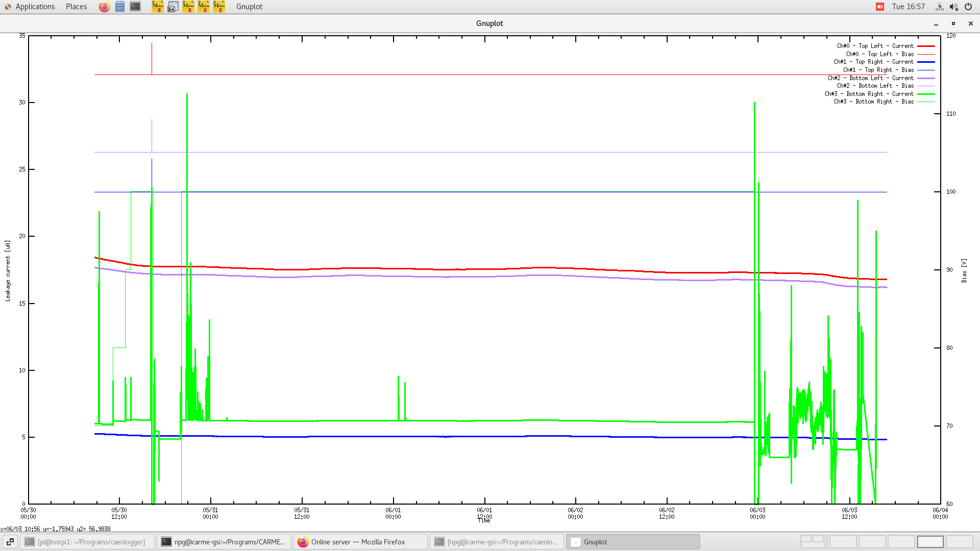
Task: Click the volume icon in the system tray
Action: tap(953, 7)
